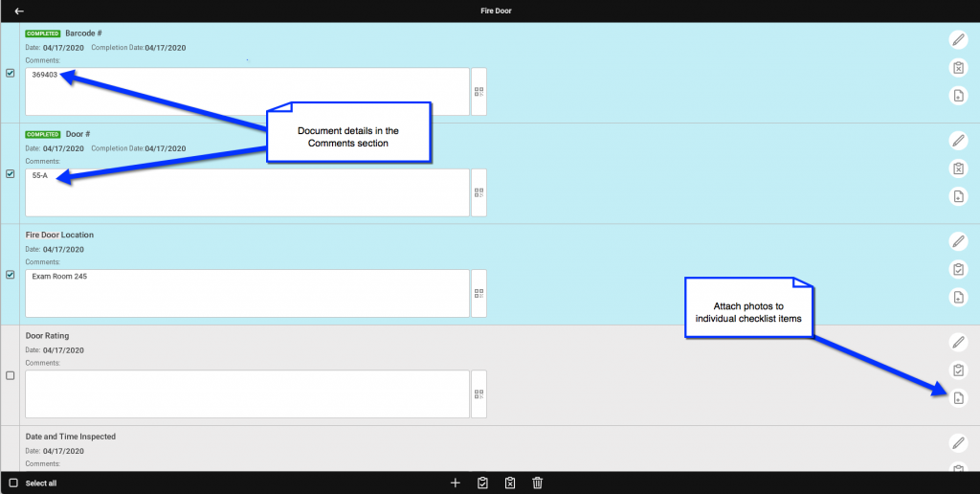This screenshot has height=494, width=980.
Task: Toggle the Select all checkbox
Action: pyautogui.click(x=13, y=483)
